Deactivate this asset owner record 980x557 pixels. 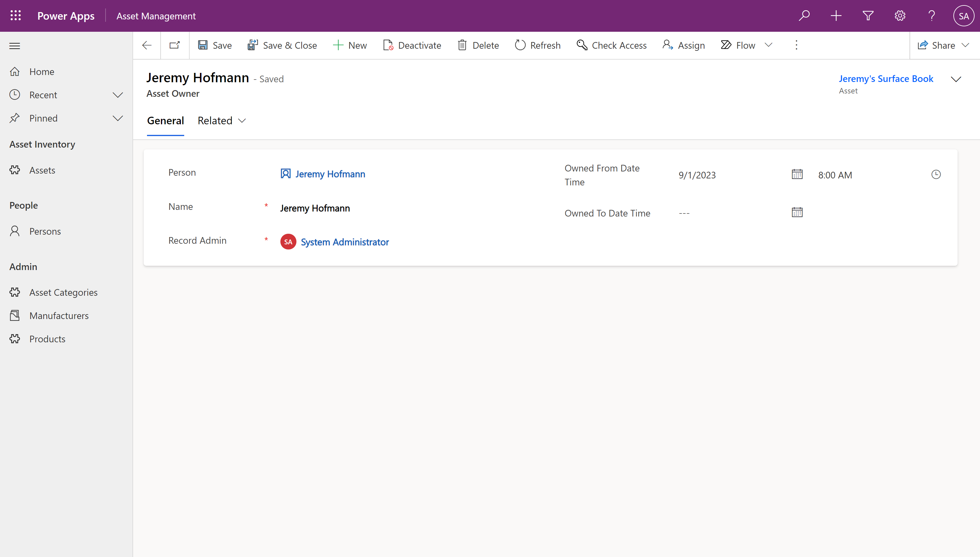pos(412,45)
